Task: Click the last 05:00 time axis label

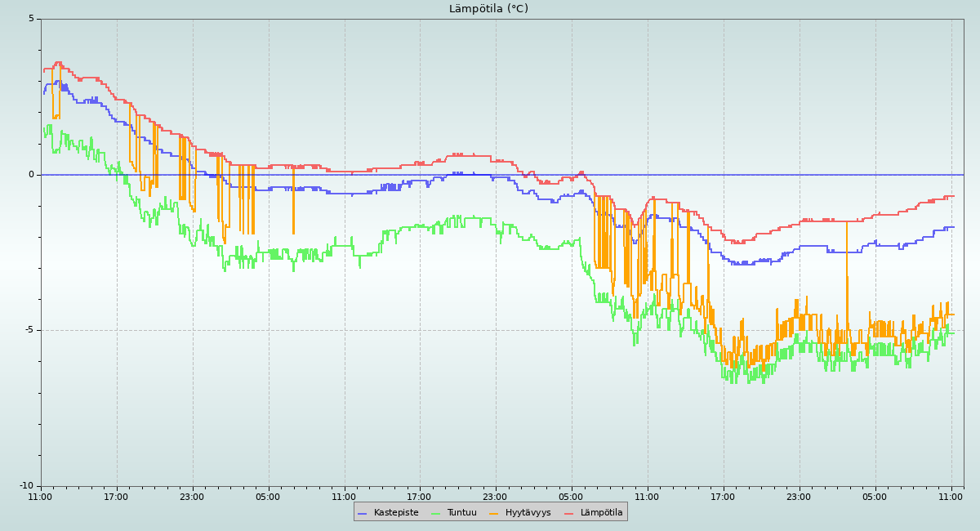Action: coord(875,496)
